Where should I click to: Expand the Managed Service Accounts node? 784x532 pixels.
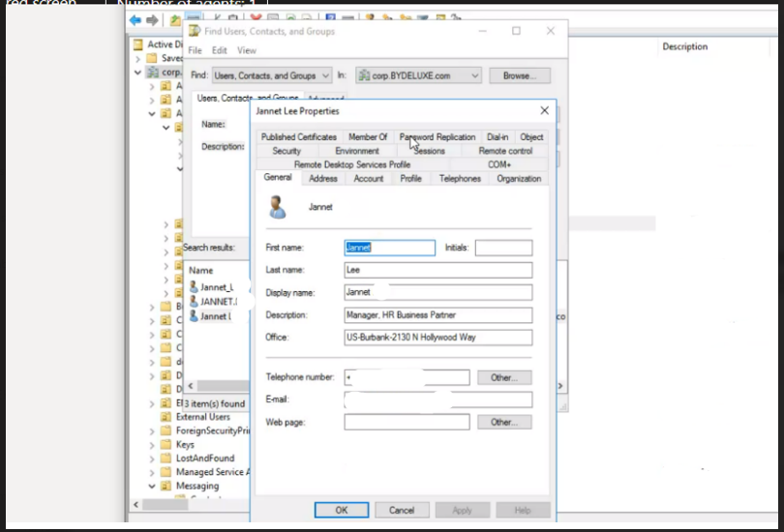tap(152, 472)
